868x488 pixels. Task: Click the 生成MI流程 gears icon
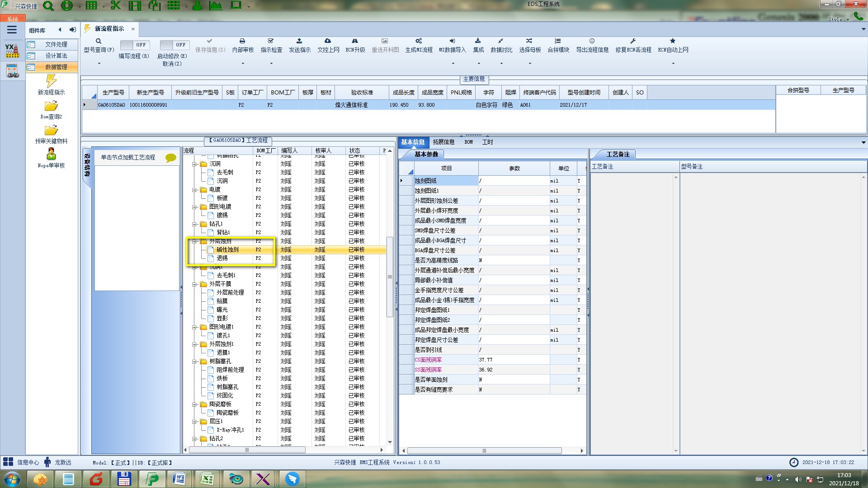(x=419, y=41)
